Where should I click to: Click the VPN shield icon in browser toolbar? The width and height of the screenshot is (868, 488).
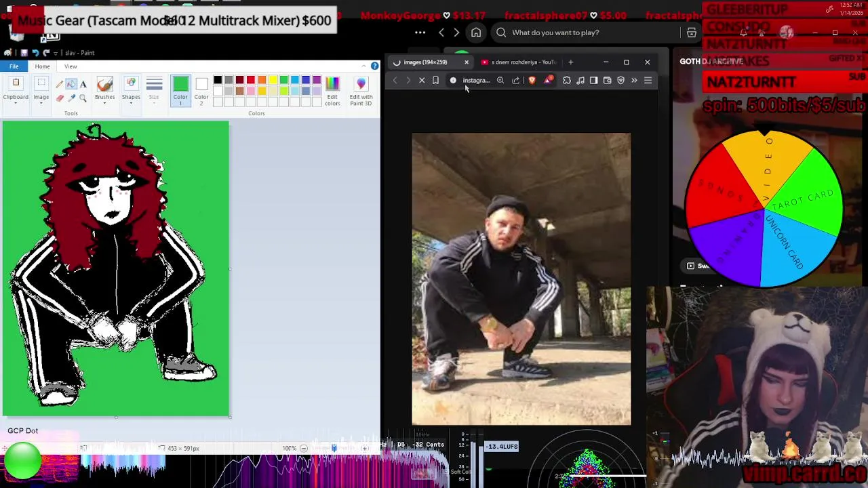click(620, 81)
